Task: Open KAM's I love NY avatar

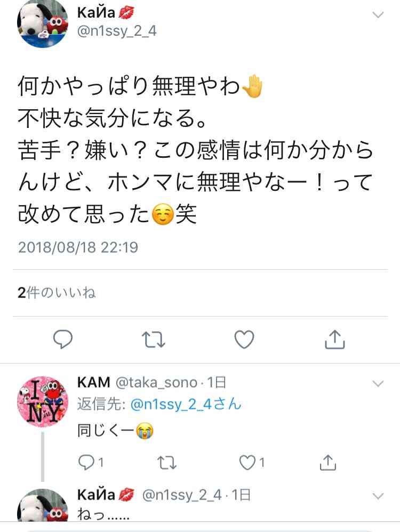Action: pos(43,401)
